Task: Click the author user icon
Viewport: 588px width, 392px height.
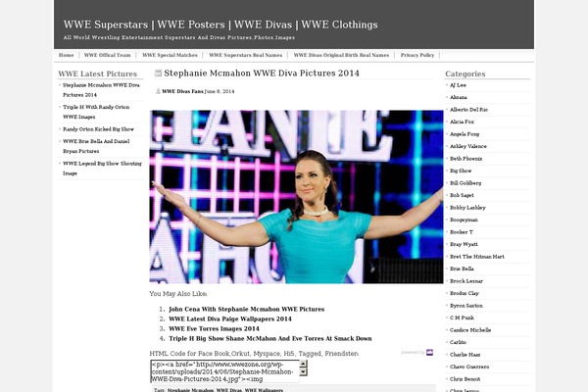Action: tap(158, 91)
